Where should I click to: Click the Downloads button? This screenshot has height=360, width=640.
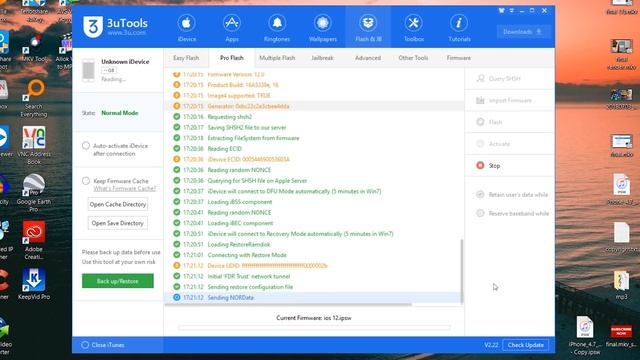point(523,32)
